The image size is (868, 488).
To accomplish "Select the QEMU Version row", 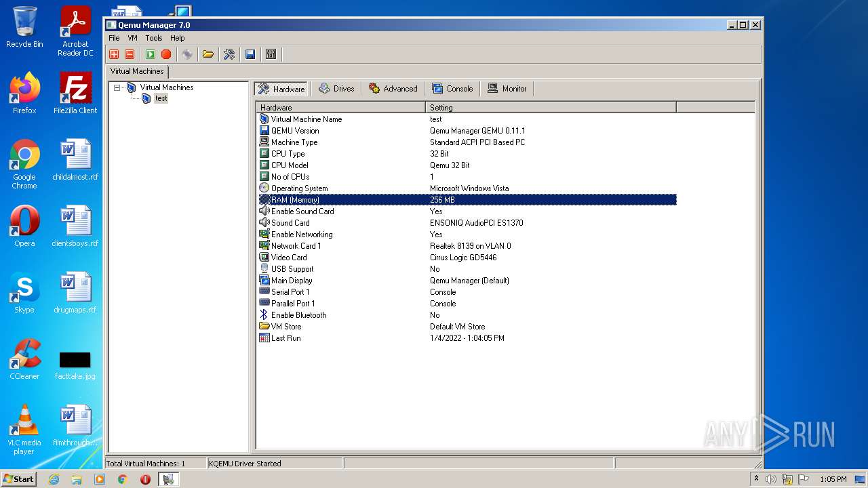I will pyautogui.click(x=467, y=131).
